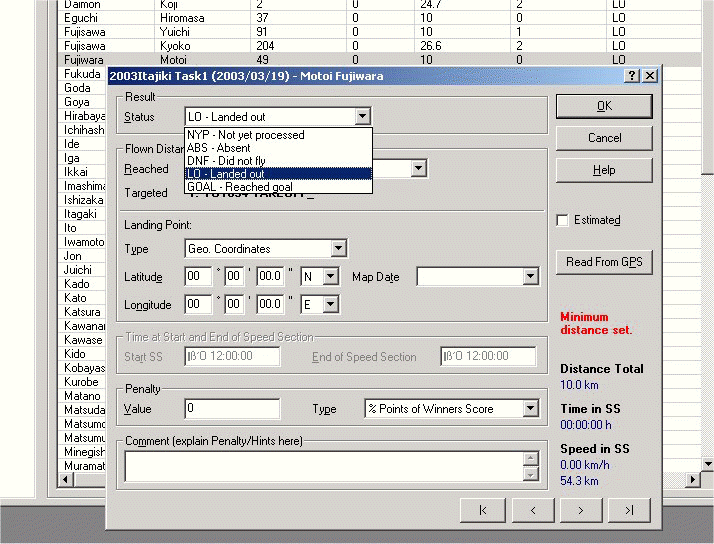
Task: Select NYP - Not yet processed option
Action: click(278, 135)
